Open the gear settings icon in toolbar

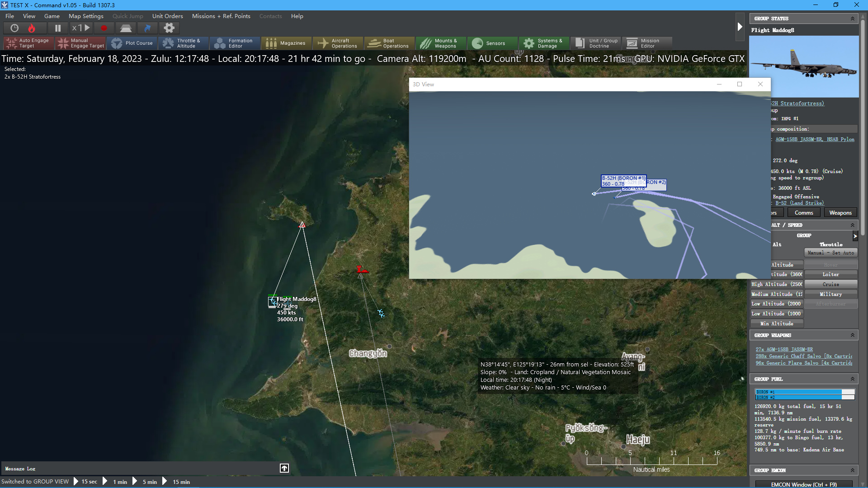169,28
